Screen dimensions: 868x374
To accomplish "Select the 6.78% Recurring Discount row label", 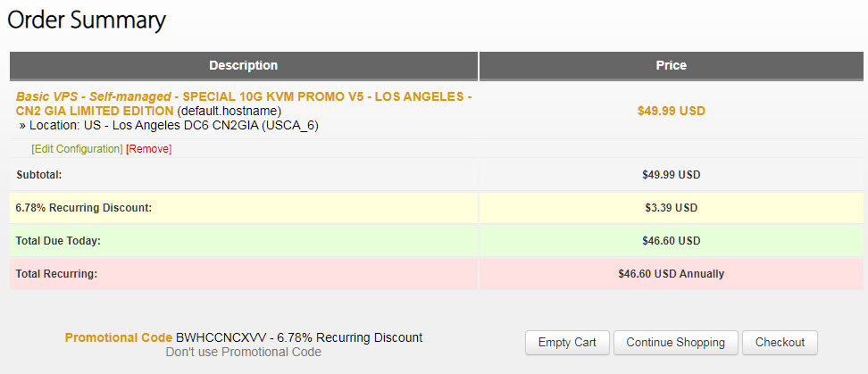I will (84, 208).
